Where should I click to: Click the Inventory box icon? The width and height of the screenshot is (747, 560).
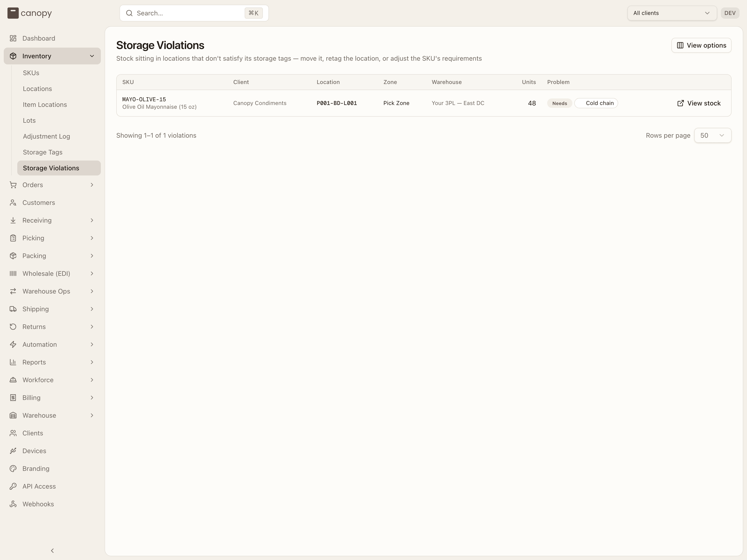[13, 56]
